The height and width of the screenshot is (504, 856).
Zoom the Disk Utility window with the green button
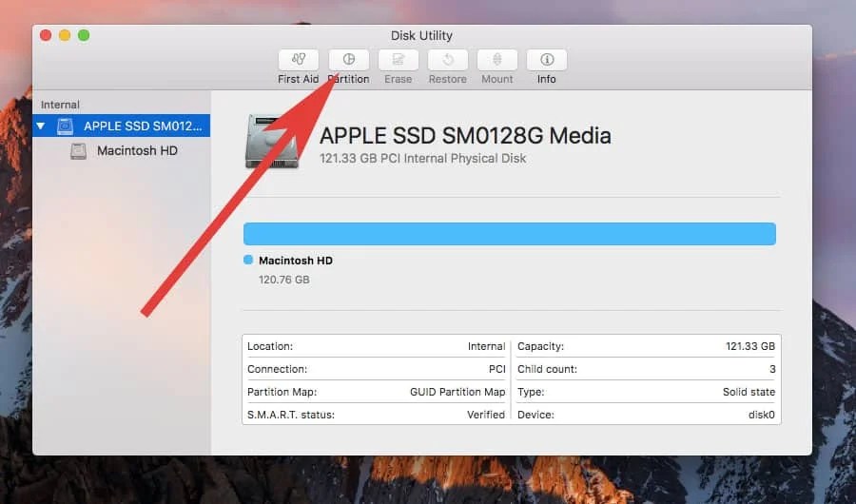tap(84, 35)
